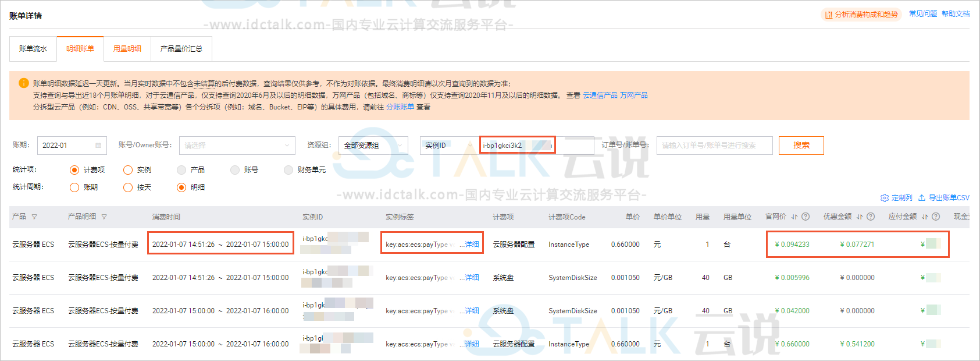Click 计费项Code column header

pyautogui.click(x=567, y=217)
